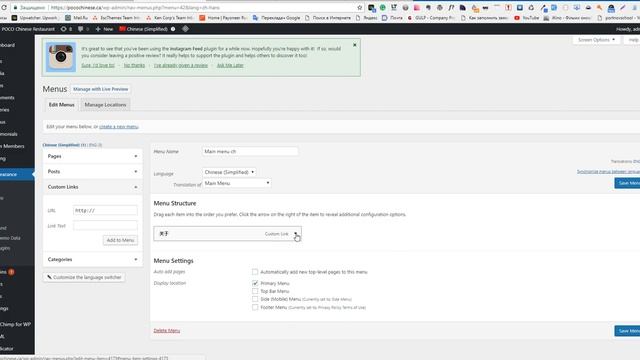Toggle auto add new top-level pages checkbox
640x360 pixels.
pyautogui.click(x=255, y=272)
